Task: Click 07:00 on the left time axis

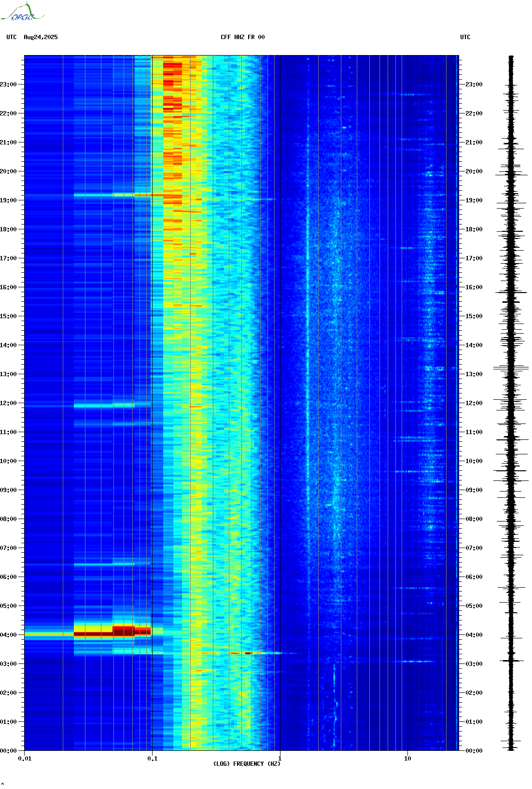Action: [x=8, y=548]
